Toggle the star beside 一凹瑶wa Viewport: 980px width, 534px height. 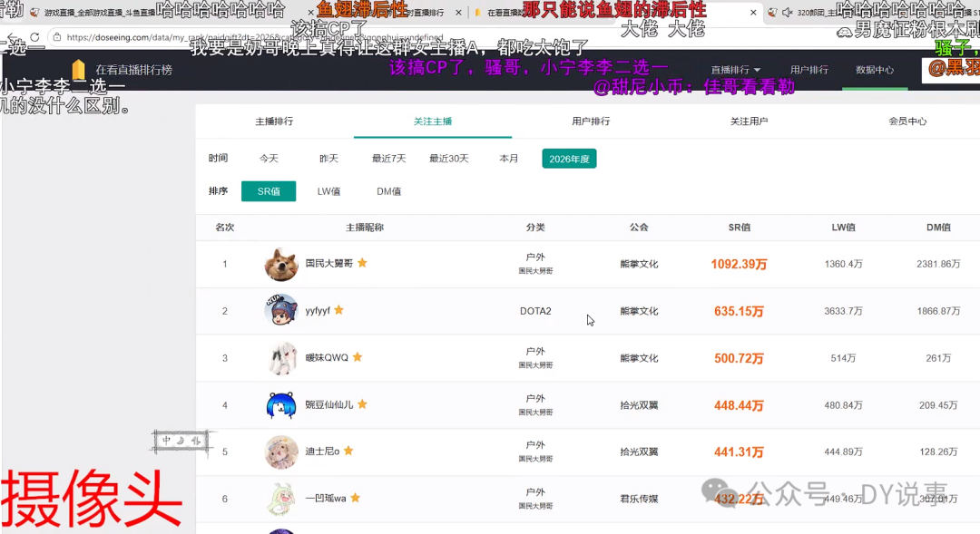355,498
